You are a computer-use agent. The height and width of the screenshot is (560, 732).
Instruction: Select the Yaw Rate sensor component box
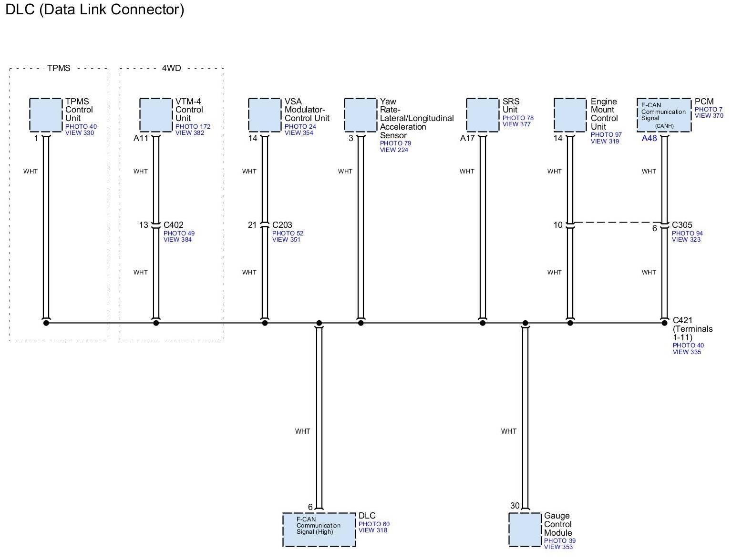(x=361, y=115)
